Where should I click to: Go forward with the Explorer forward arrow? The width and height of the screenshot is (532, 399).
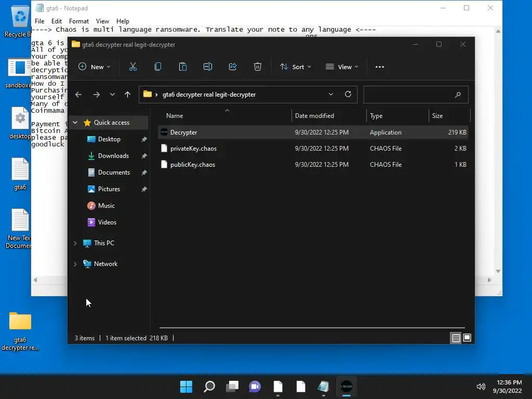pos(97,95)
